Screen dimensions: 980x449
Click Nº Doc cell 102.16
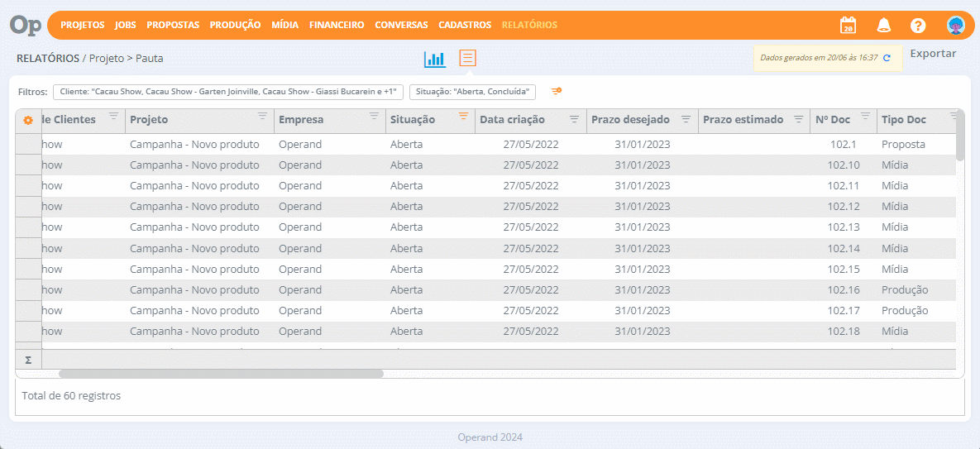click(x=844, y=289)
